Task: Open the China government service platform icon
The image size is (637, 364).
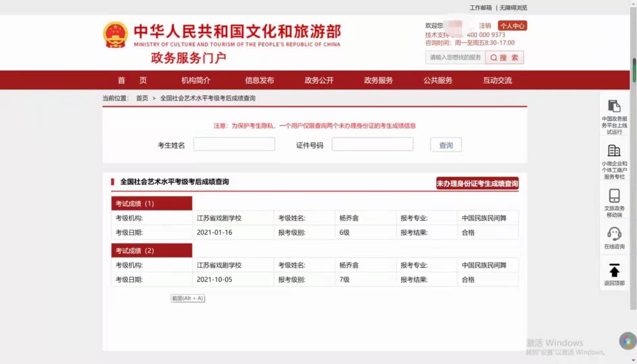Action: [614, 106]
